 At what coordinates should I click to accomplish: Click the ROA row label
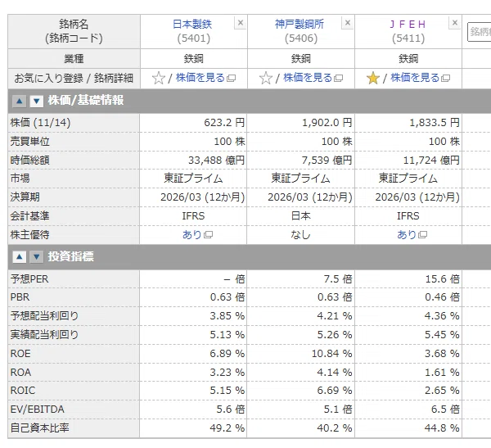tap(20, 372)
